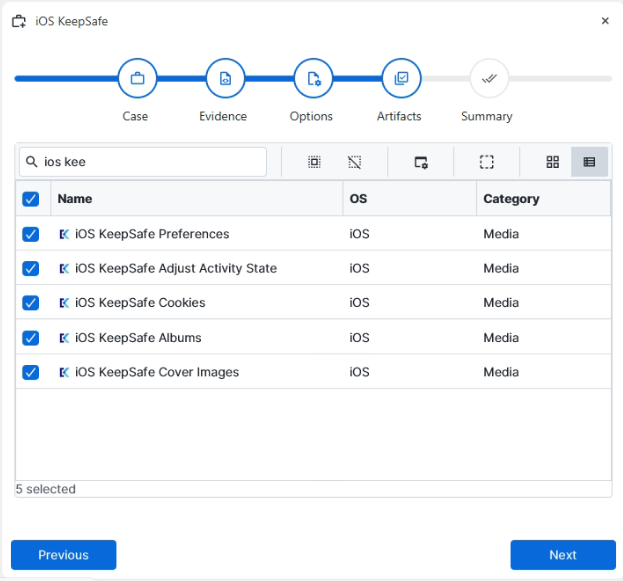Click the artifact search field
Image resolution: width=623 pixels, height=581 pixels.
pos(143,162)
